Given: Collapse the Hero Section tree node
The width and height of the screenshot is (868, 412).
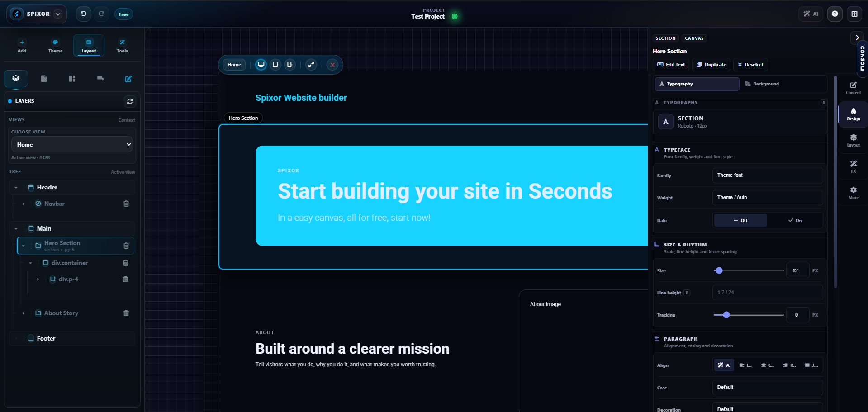Looking at the screenshot, I should pos(24,246).
